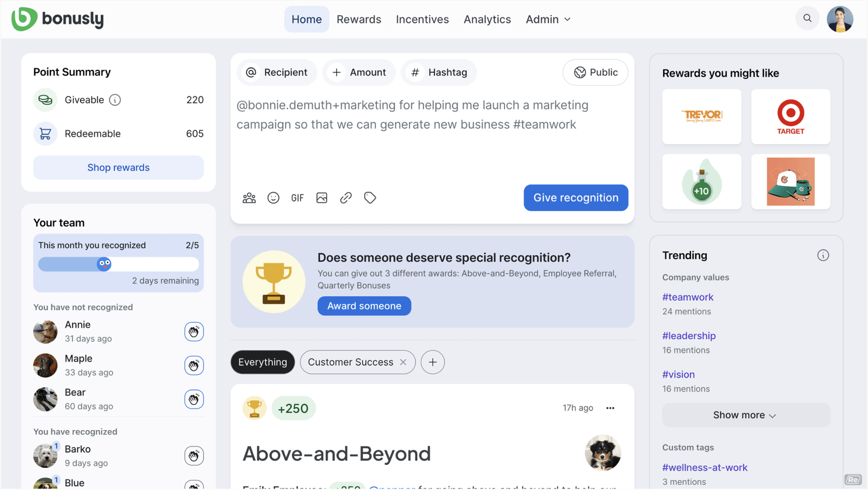Expand Show more trending hashtags

point(746,415)
